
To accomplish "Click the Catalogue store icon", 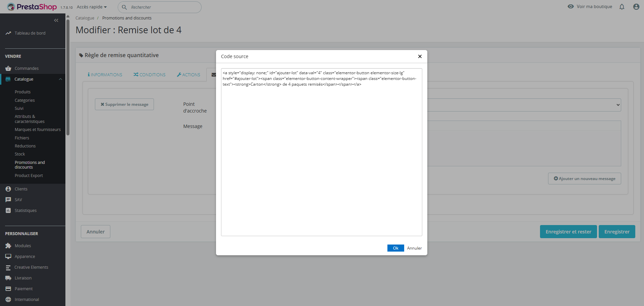I will (8, 79).
